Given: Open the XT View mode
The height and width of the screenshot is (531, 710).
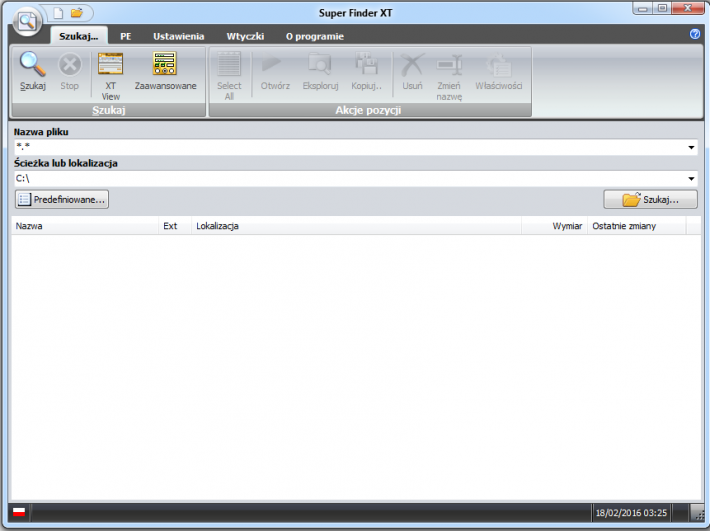Looking at the screenshot, I should pos(110,64).
